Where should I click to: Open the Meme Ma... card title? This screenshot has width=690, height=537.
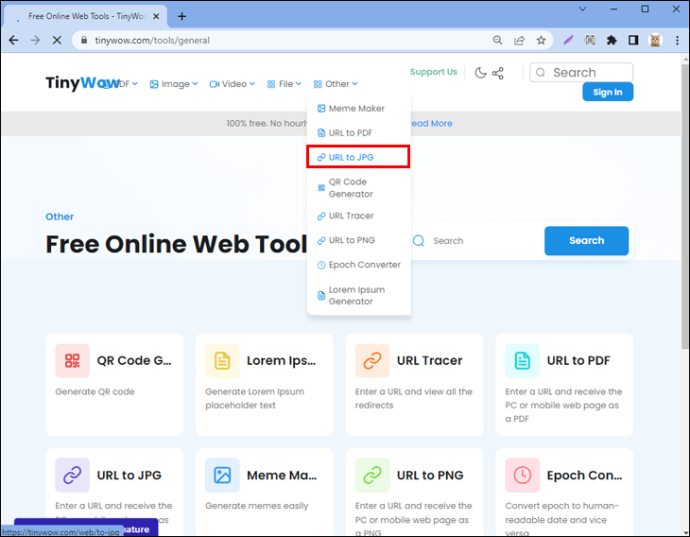click(282, 475)
